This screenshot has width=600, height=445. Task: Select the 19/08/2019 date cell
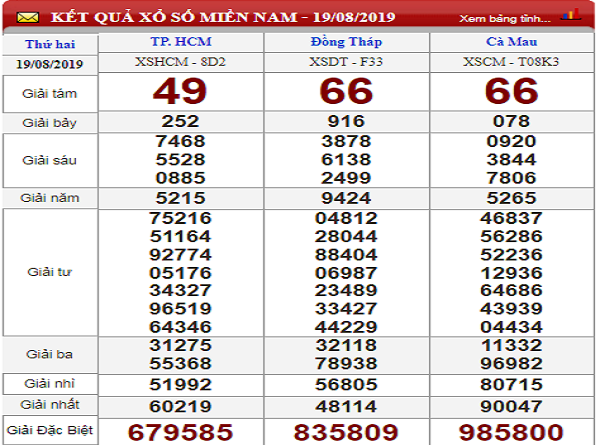(50, 63)
